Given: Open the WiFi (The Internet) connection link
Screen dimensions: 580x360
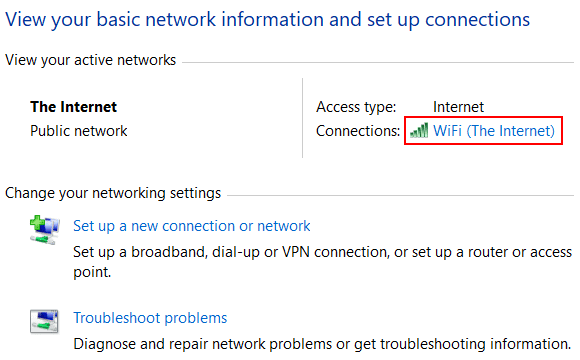Looking at the screenshot, I should click(x=494, y=131).
